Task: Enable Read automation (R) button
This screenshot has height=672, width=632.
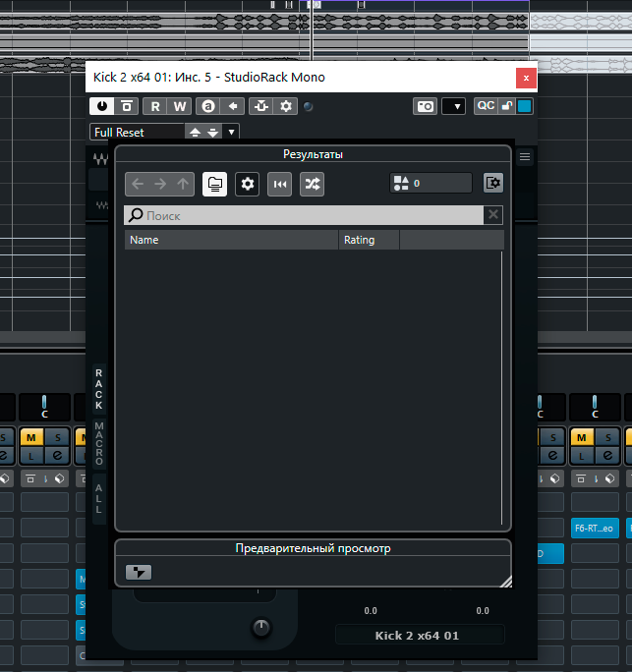Action: [x=155, y=106]
